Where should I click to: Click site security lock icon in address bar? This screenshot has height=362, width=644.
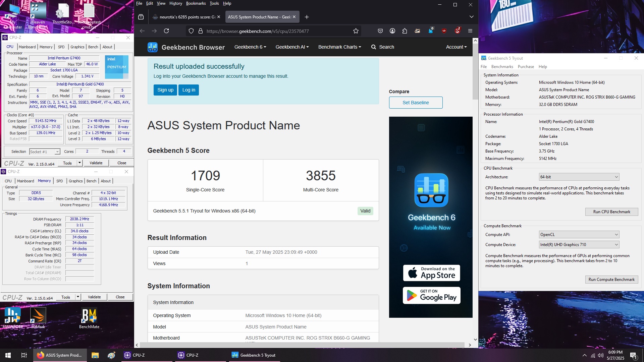pyautogui.click(x=201, y=31)
